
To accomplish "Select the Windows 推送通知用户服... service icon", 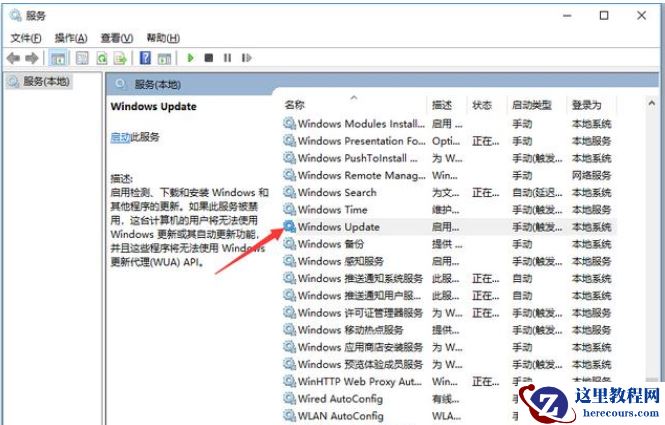I will (290, 295).
